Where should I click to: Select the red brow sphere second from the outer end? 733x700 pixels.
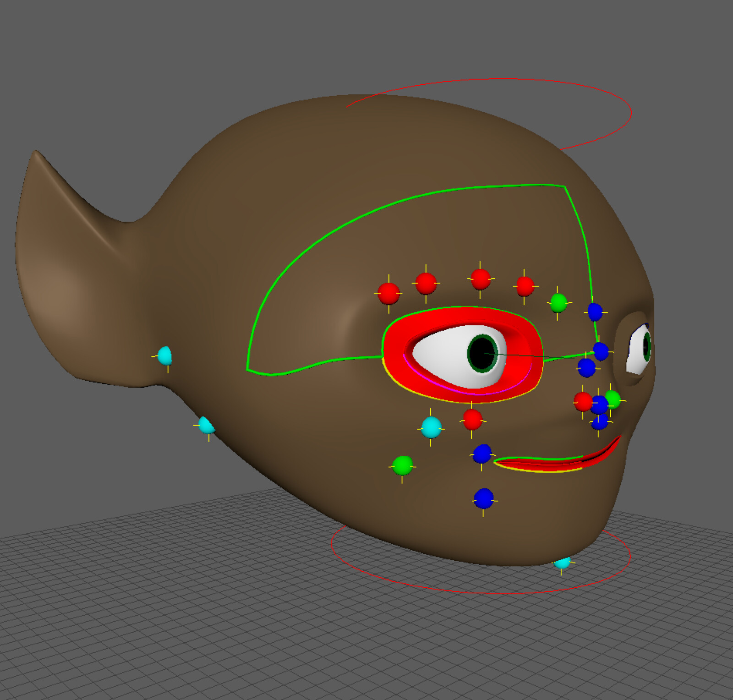coord(426,284)
